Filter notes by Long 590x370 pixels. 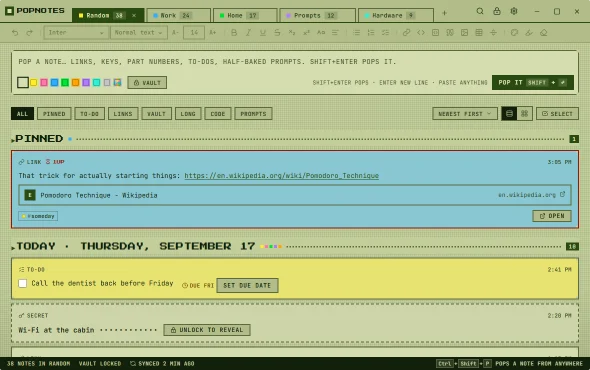(x=188, y=114)
